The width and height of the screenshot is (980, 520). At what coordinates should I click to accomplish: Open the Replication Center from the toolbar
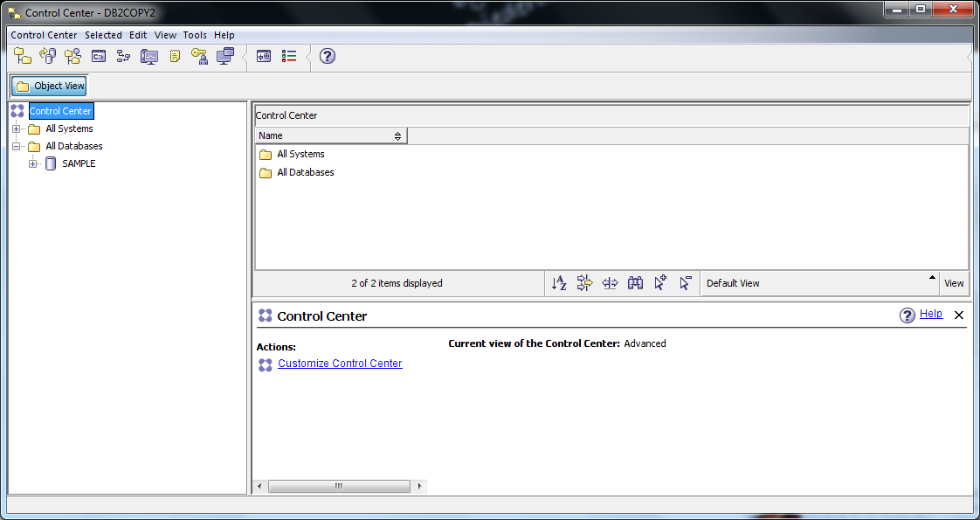[48, 56]
